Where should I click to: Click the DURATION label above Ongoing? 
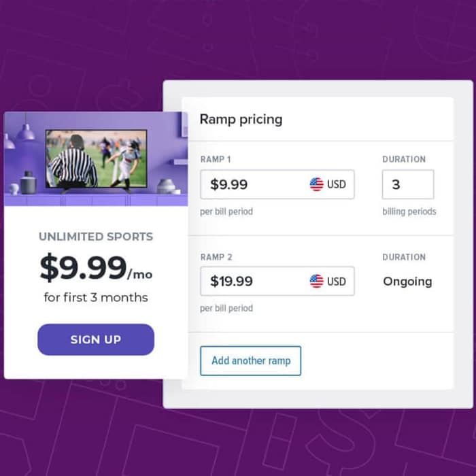click(x=404, y=257)
